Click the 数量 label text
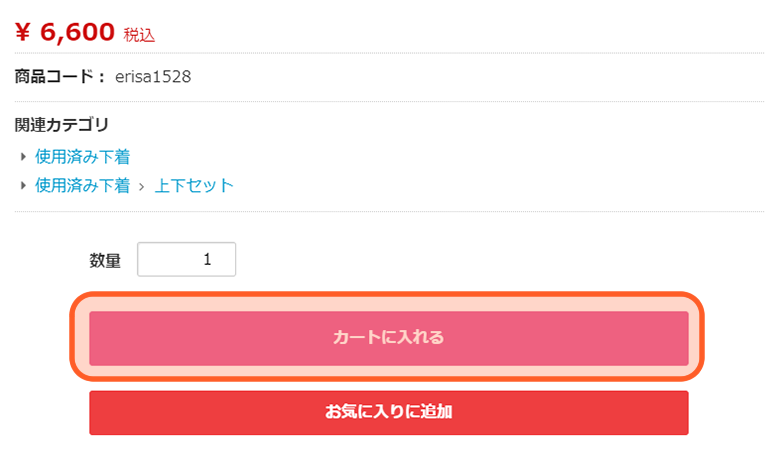Screen dimensions: 778x455 point(105,261)
